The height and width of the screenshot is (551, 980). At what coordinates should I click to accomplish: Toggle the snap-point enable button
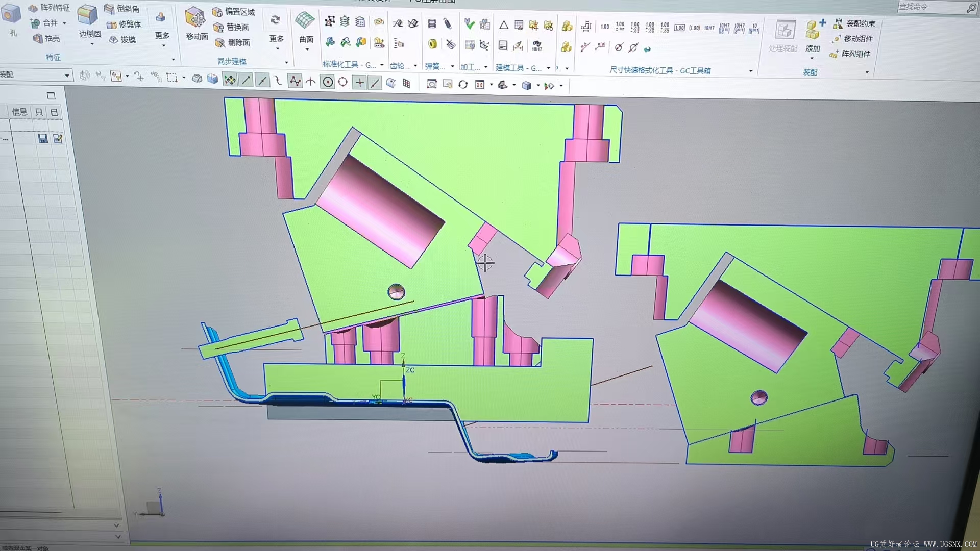[x=230, y=80]
